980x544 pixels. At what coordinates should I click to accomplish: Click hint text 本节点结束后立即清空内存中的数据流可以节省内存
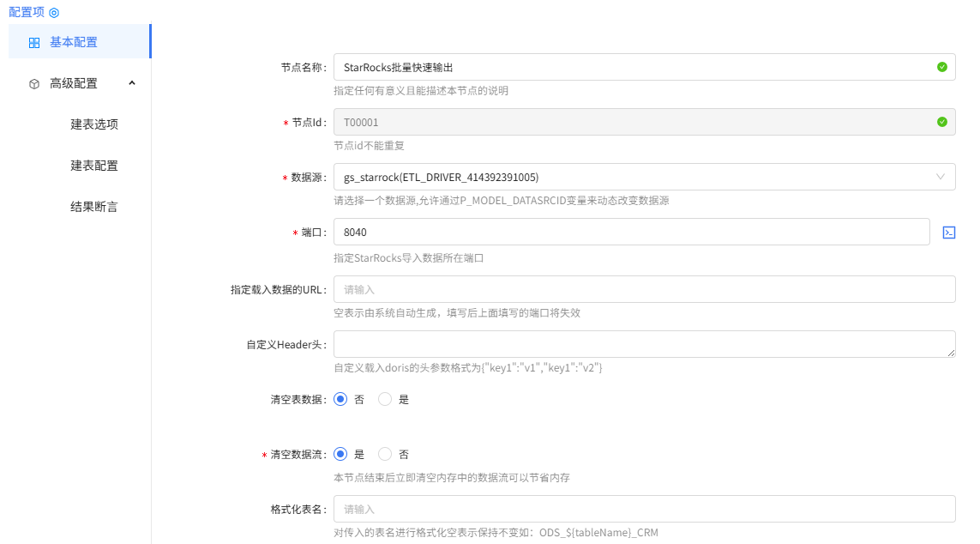point(452,478)
